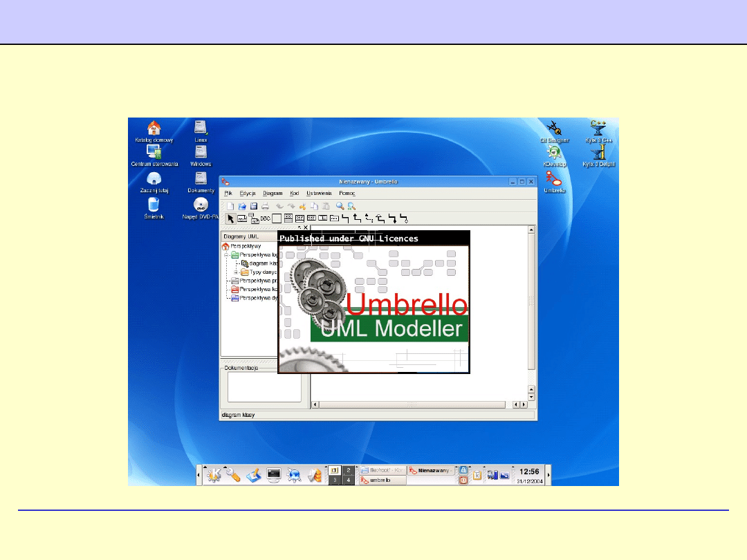Screen dimensions: 747x560
Task: Click the panel's left hide arrow
Action: [199, 476]
